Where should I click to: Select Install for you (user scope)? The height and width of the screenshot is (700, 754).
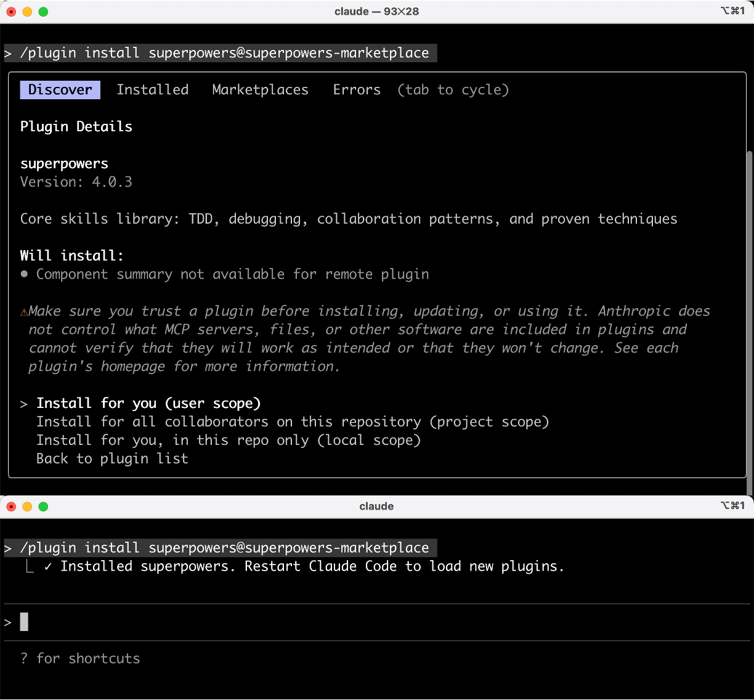[x=148, y=404]
